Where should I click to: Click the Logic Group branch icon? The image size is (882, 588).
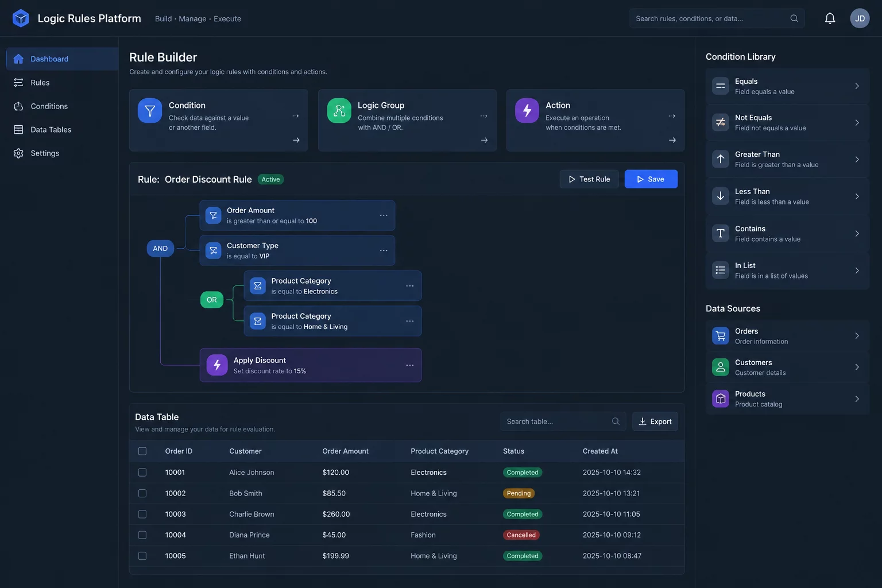(339, 110)
